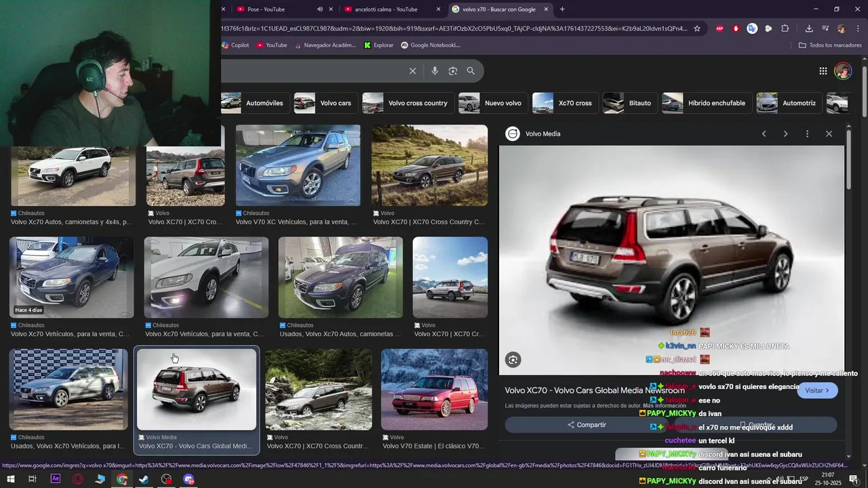Click the Compartir share button

587,425
